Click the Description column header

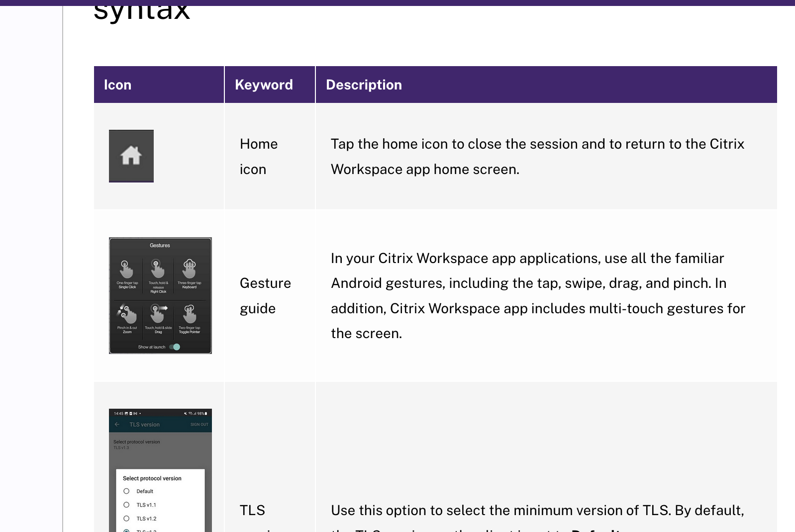click(546, 85)
